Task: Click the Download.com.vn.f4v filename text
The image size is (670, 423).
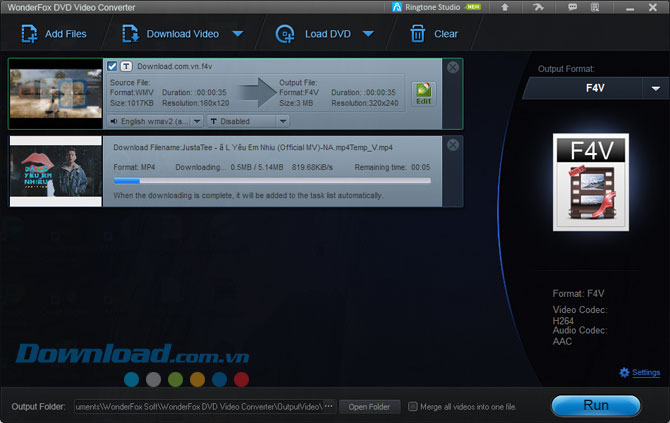Action: pos(175,66)
